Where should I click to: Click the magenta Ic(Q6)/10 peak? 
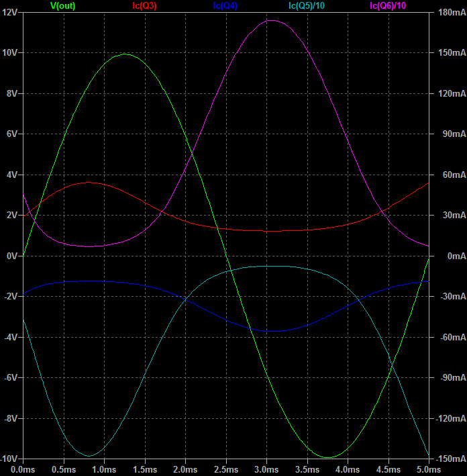point(271,20)
